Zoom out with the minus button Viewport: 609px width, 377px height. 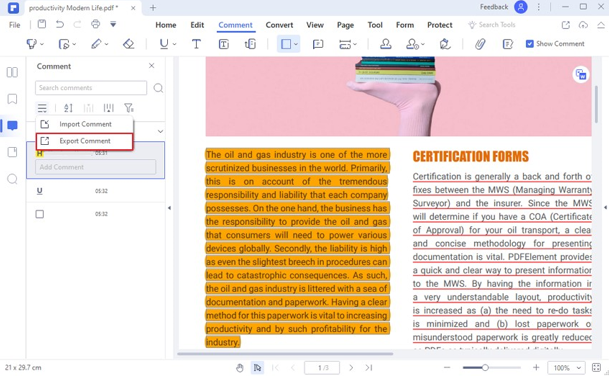pyautogui.click(x=447, y=367)
